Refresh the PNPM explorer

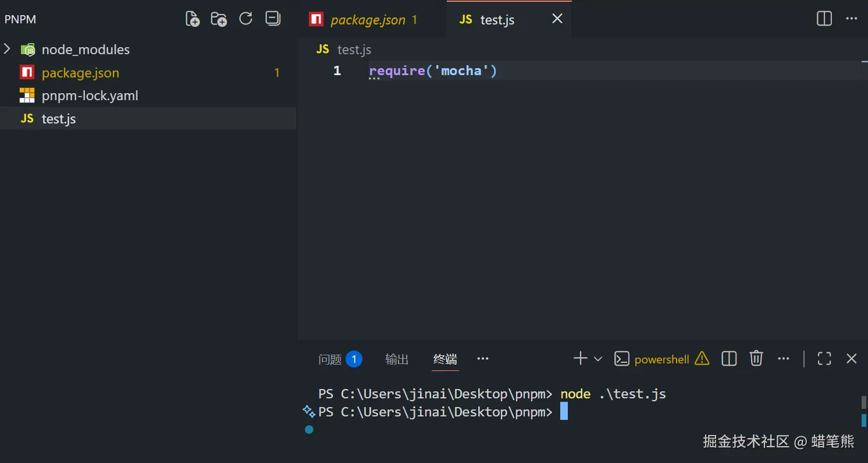click(246, 19)
